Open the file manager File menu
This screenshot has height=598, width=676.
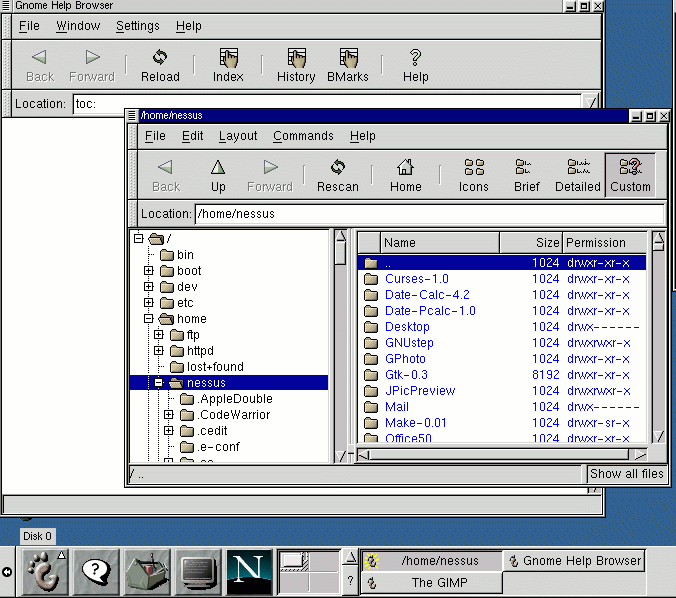pos(155,136)
